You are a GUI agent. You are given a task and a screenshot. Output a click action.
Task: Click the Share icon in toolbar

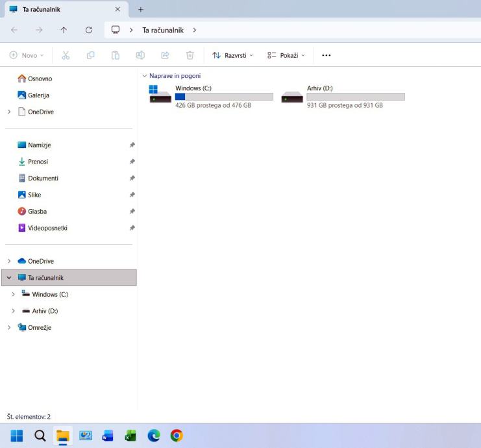(x=165, y=55)
